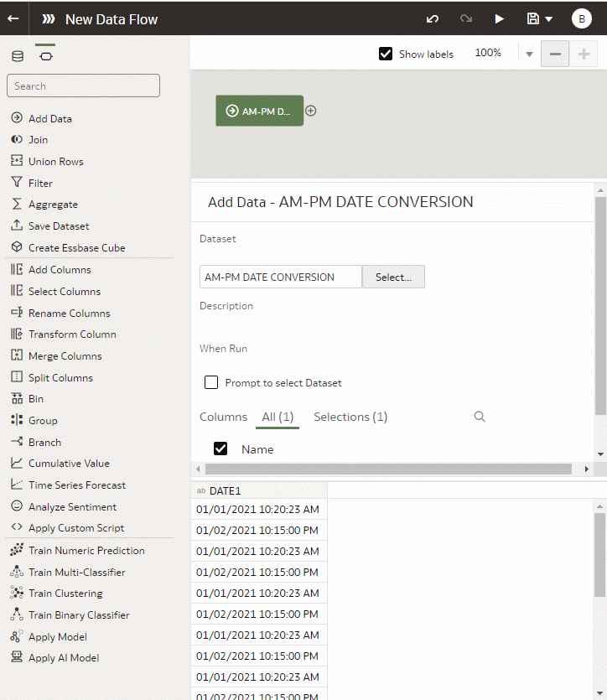Run the data flow with play icon
Screen dimensions: 607x700
coord(500,18)
